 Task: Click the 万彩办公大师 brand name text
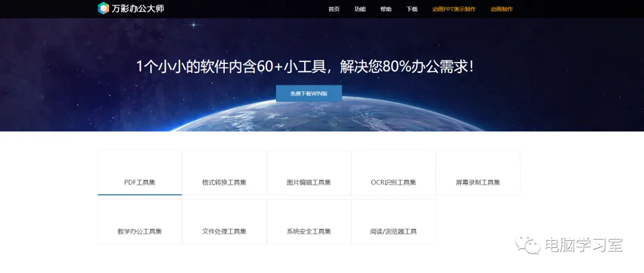pos(138,8)
